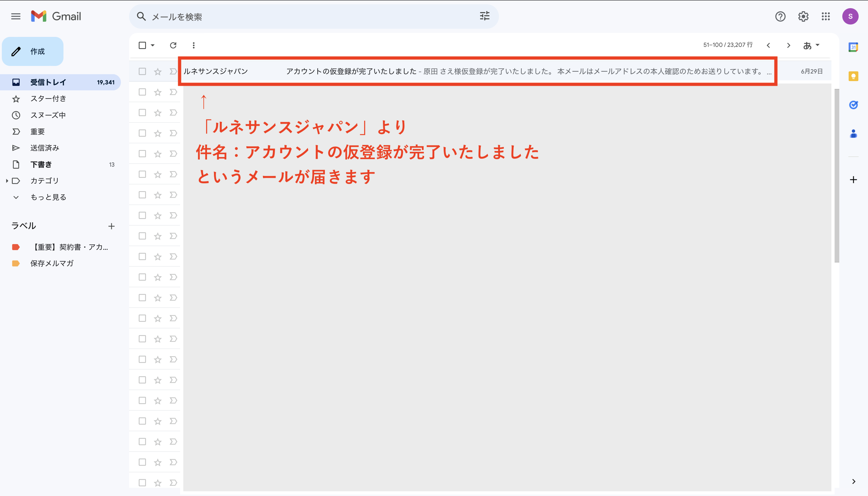Image resolution: width=868 pixels, height=496 pixels.
Task: Open Google Keep side panel
Action: 853,76
